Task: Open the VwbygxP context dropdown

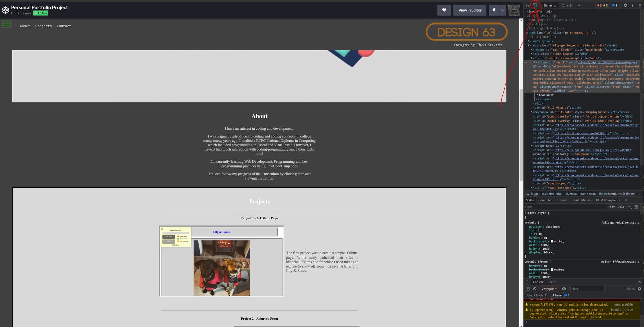Action: (x=549, y=289)
